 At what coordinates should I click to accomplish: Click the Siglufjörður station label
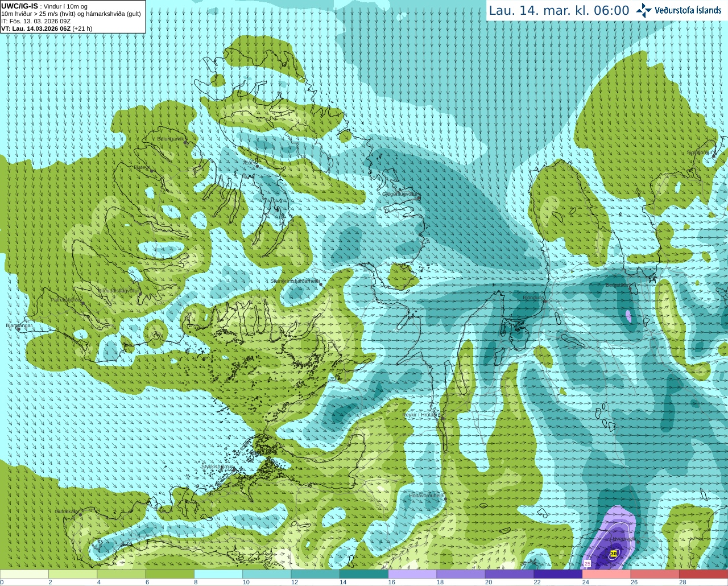pos(701,152)
